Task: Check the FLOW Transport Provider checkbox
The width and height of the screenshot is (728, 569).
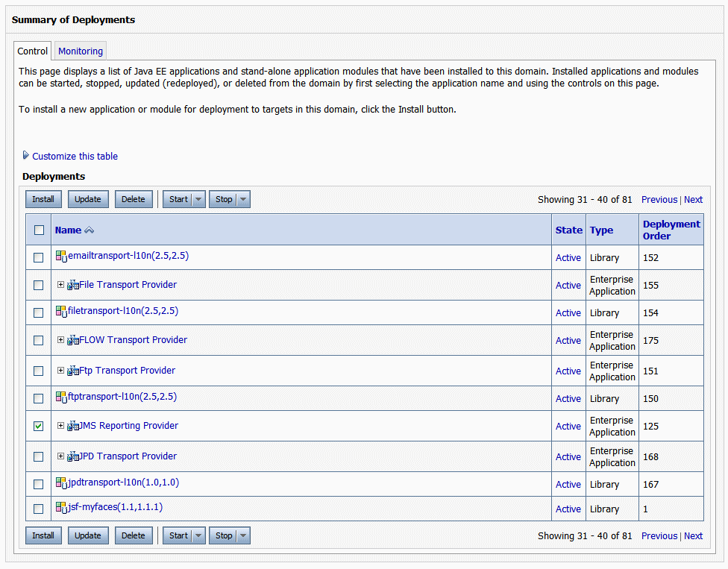Action: 39,340
